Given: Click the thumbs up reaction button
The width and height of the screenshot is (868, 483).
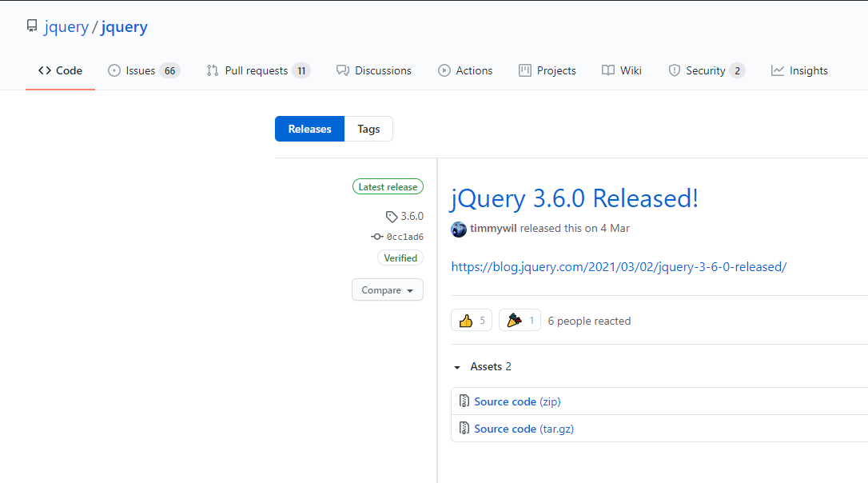Looking at the screenshot, I should [x=472, y=320].
